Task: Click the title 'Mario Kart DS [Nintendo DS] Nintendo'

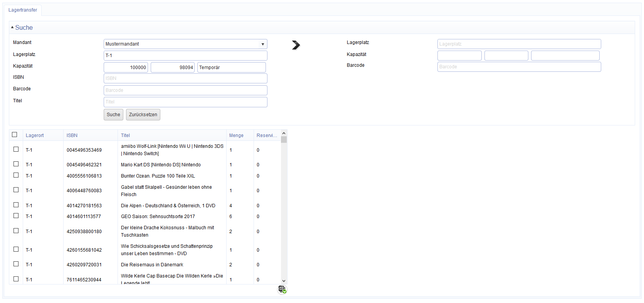Action: coord(161,165)
